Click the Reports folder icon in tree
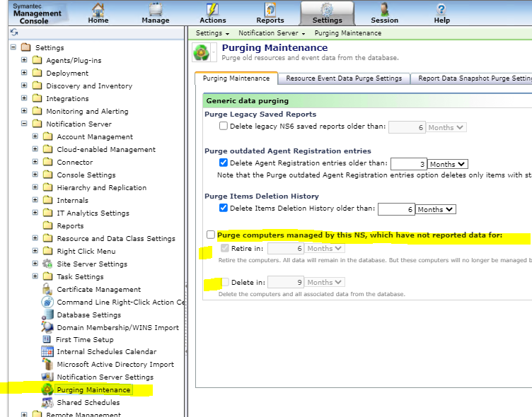The image size is (532, 417). pos(48,225)
